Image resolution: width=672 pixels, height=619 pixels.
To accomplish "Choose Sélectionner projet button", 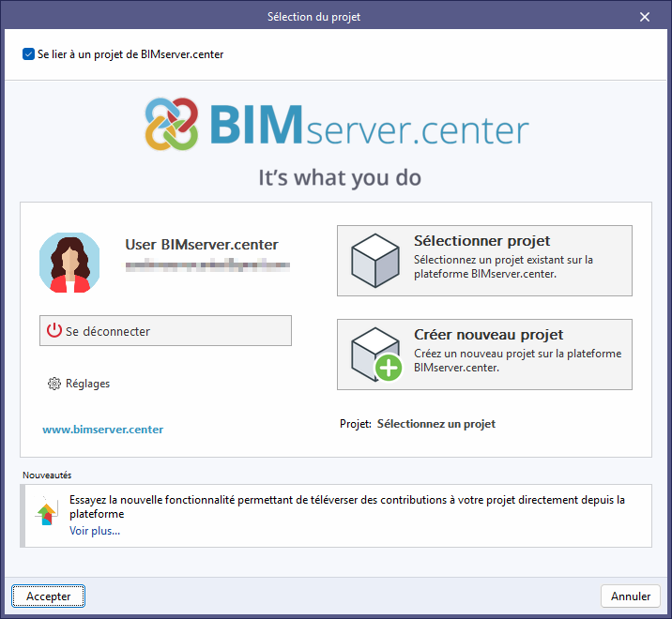I will point(484,261).
